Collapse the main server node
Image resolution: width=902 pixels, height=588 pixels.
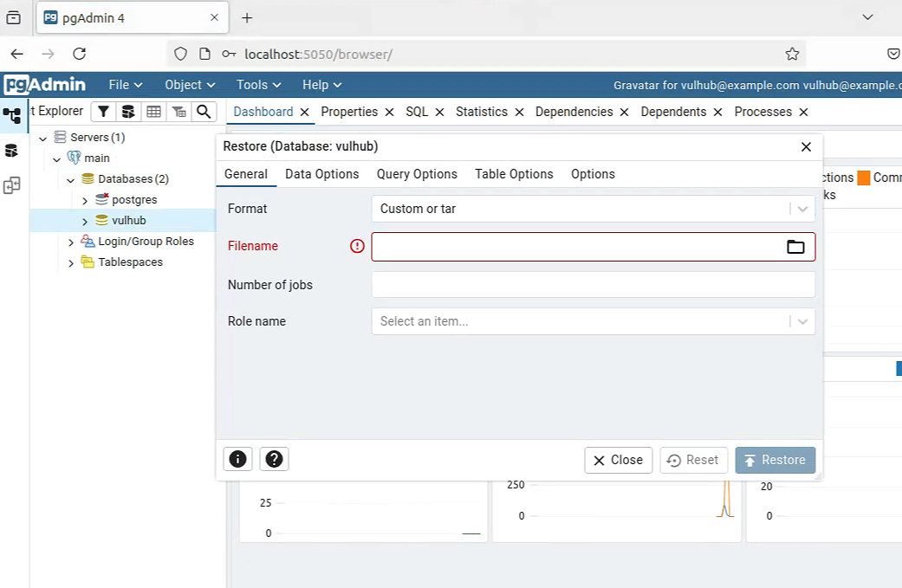[56, 159]
